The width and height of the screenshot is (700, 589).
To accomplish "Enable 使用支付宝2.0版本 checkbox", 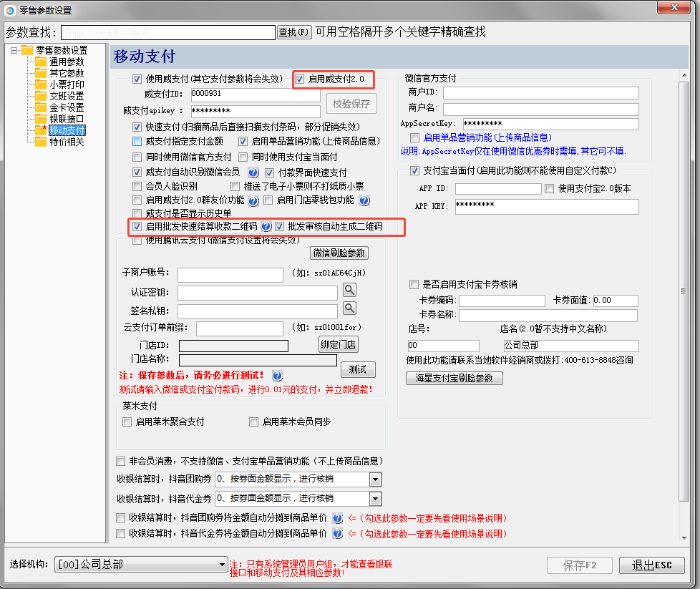I will tap(550, 189).
